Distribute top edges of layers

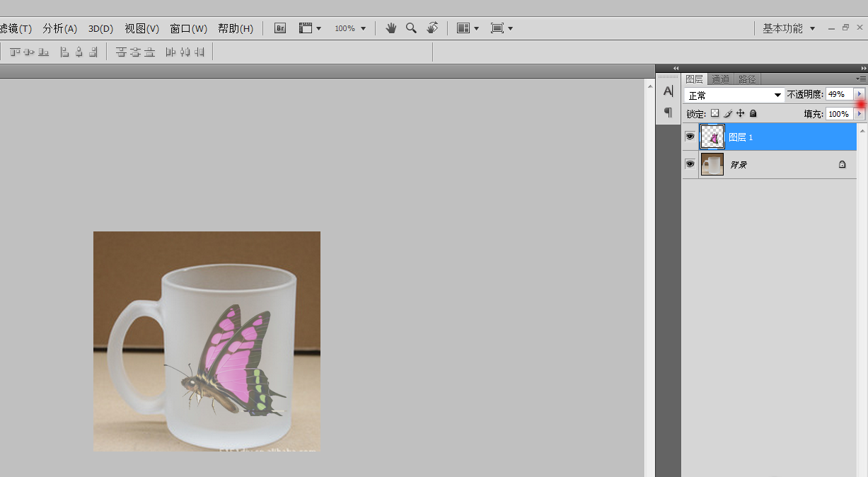(121, 52)
